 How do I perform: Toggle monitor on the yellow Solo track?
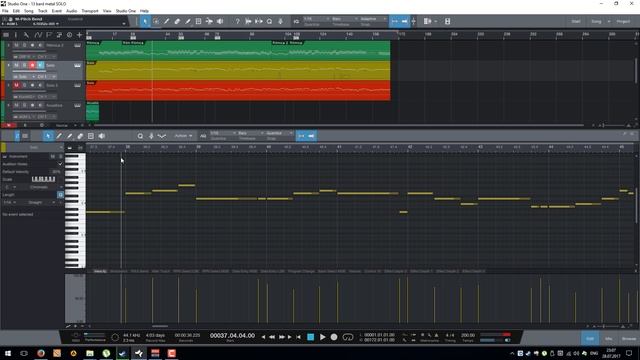tap(40, 65)
